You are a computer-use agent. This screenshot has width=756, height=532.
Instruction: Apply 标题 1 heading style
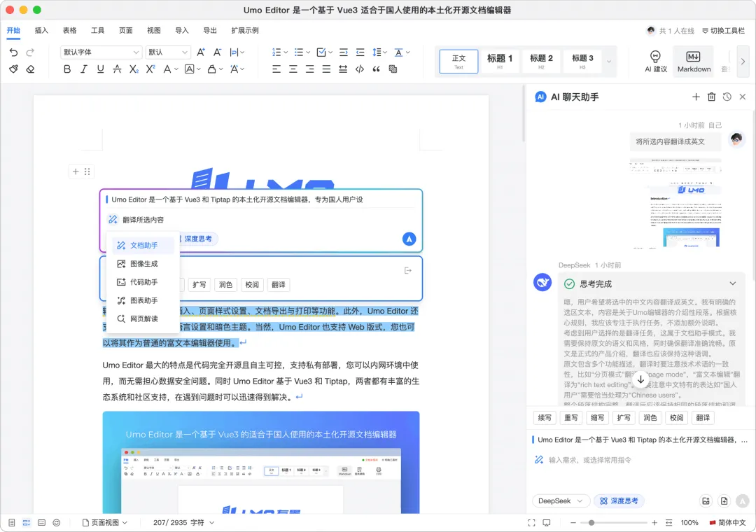pyautogui.click(x=500, y=62)
